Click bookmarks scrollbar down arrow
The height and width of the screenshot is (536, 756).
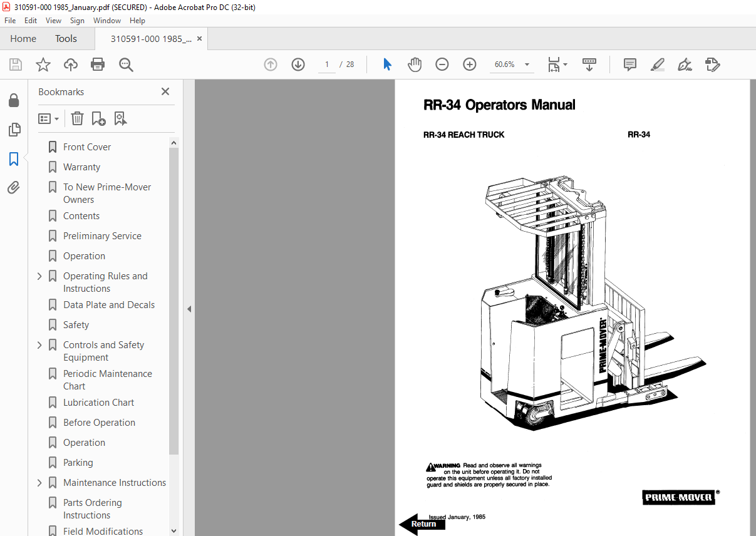pyautogui.click(x=173, y=530)
